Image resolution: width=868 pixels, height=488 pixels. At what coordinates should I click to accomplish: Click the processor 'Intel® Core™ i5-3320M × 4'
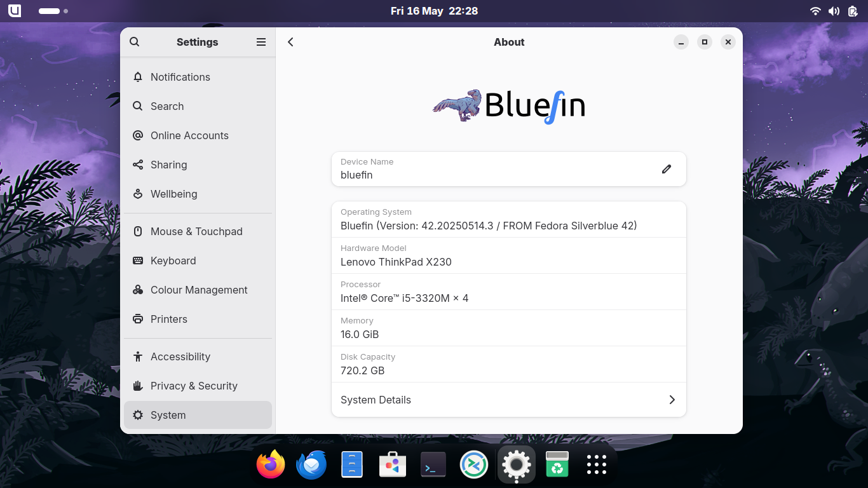click(404, 298)
